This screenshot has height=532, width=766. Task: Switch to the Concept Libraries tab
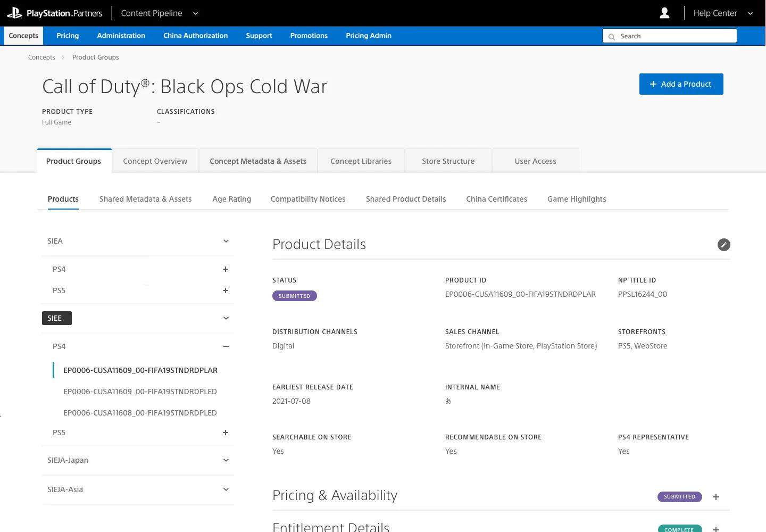pyautogui.click(x=361, y=161)
